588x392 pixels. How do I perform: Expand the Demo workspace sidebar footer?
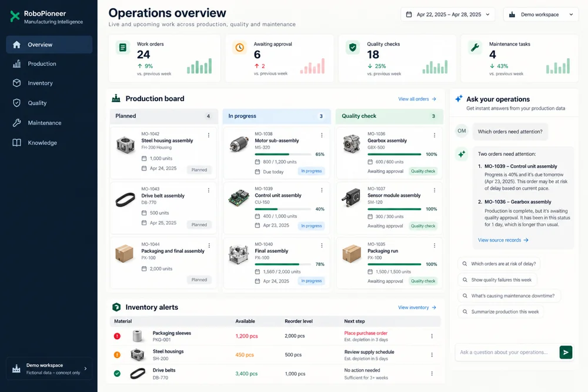coord(49,368)
